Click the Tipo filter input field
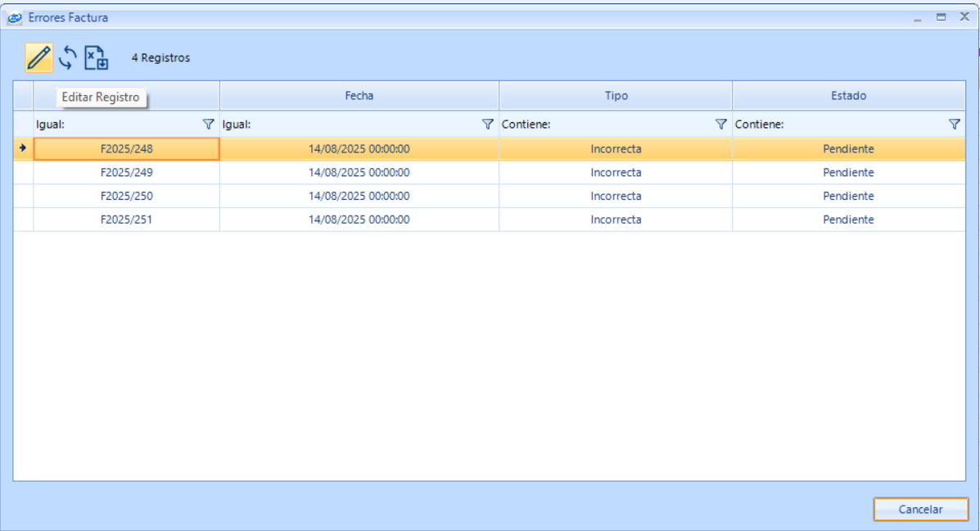The height and width of the screenshot is (531, 980). click(630, 125)
